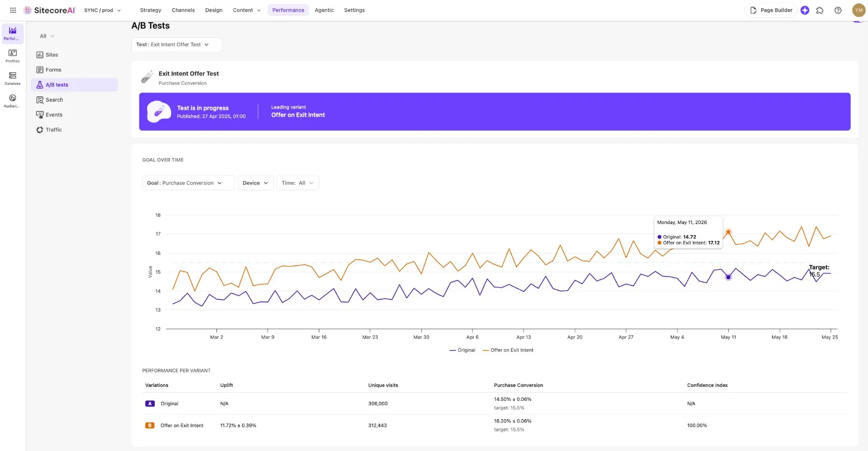
Task: Open the Audience sidebar icon
Action: point(13,101)
